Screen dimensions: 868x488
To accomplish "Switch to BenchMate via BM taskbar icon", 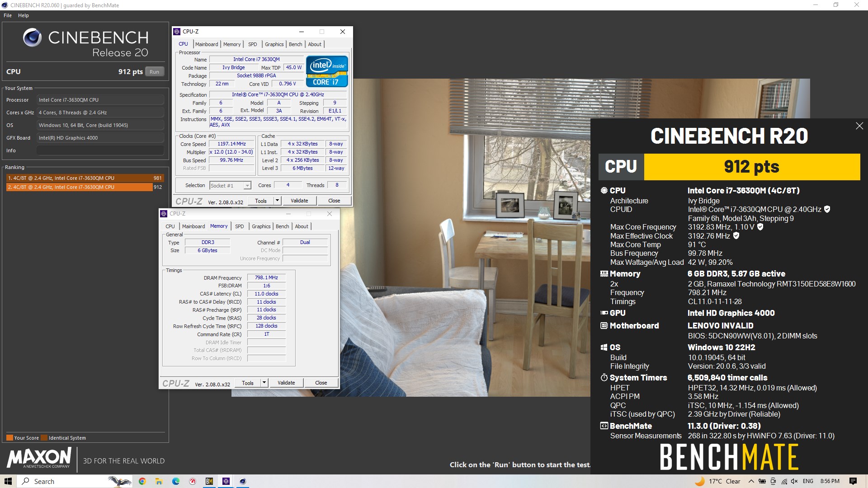I will (x=209, y=481).
